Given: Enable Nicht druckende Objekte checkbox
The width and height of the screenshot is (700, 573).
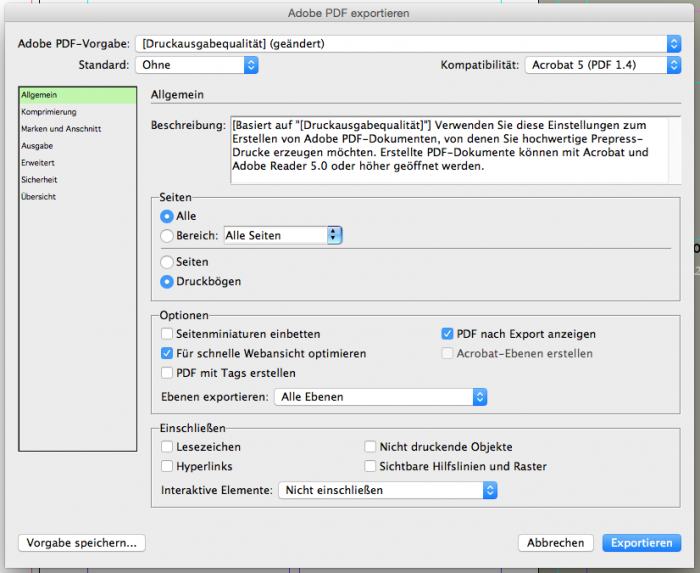Looking at the screenshot, I should 370,447.
